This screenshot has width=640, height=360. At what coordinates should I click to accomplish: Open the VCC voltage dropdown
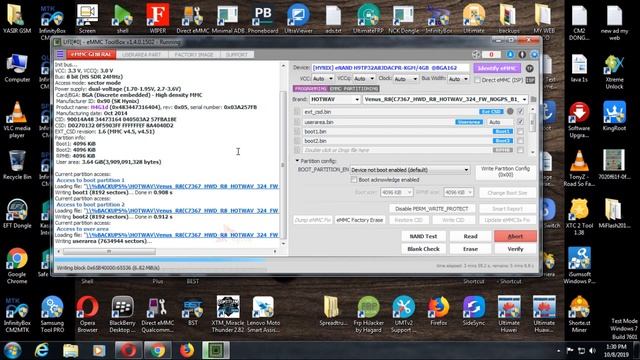(x=323, y=78)
